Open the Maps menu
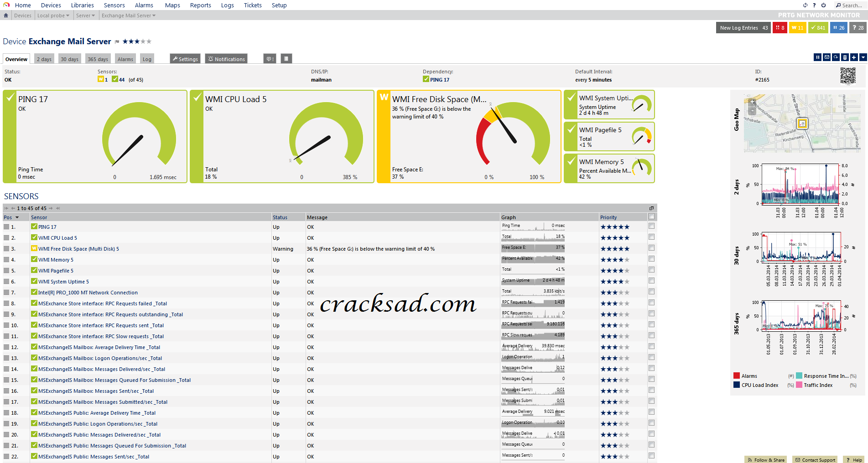868x463 pixels. point(172,5)
